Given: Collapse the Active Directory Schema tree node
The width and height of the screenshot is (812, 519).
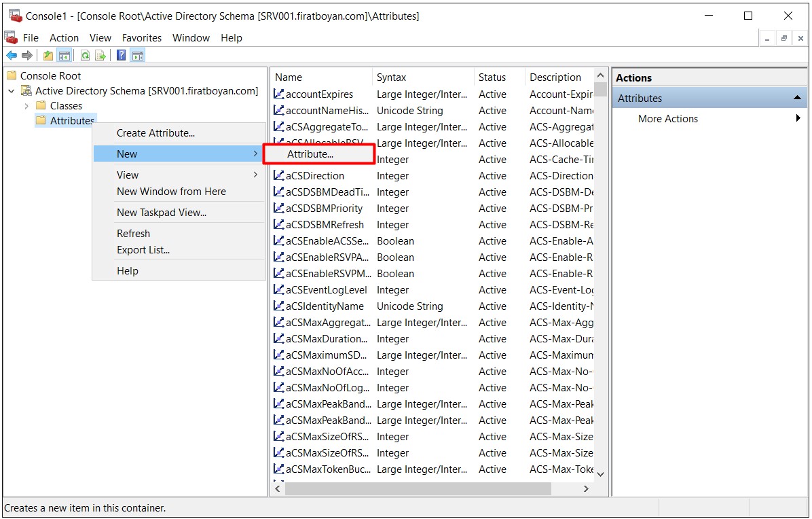Looking at the screenshot, I should [x=12, y=91].
